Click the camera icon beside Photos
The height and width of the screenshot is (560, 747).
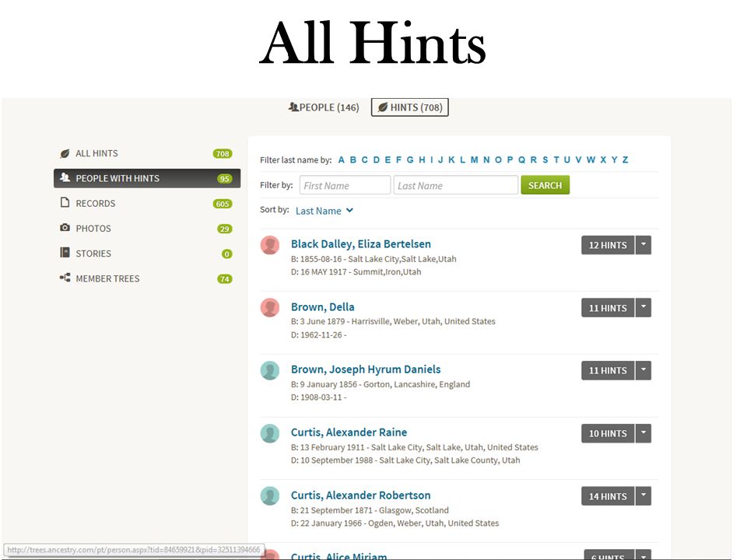tap(65, 228)
